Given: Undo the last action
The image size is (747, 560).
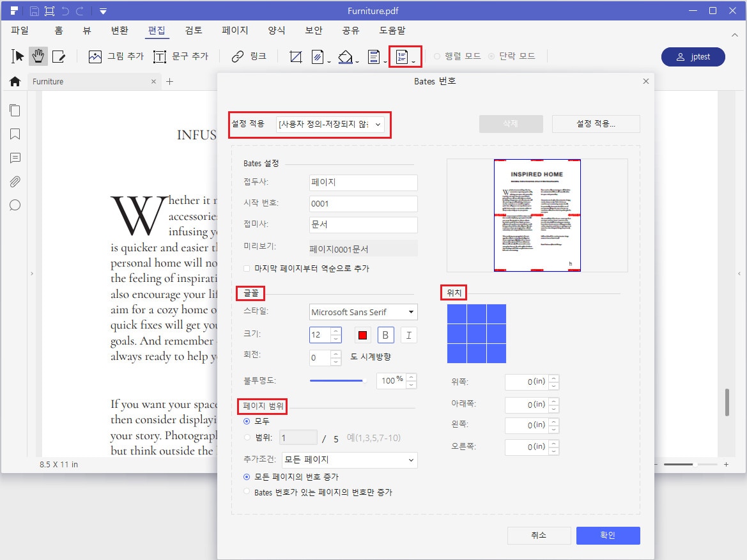Looking at the screenshot, I should point(65,11).
